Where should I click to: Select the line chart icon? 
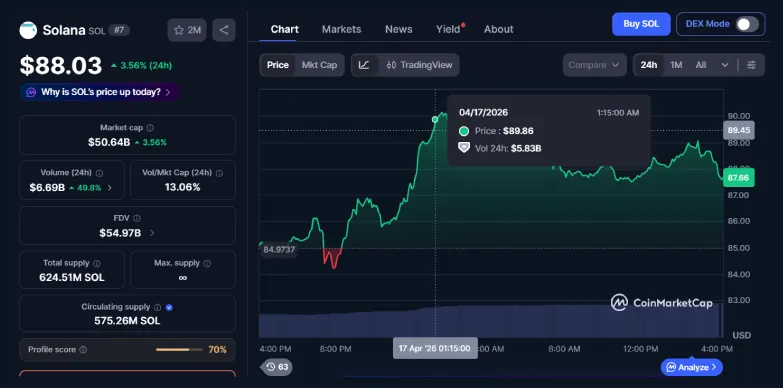coord(364,65)
